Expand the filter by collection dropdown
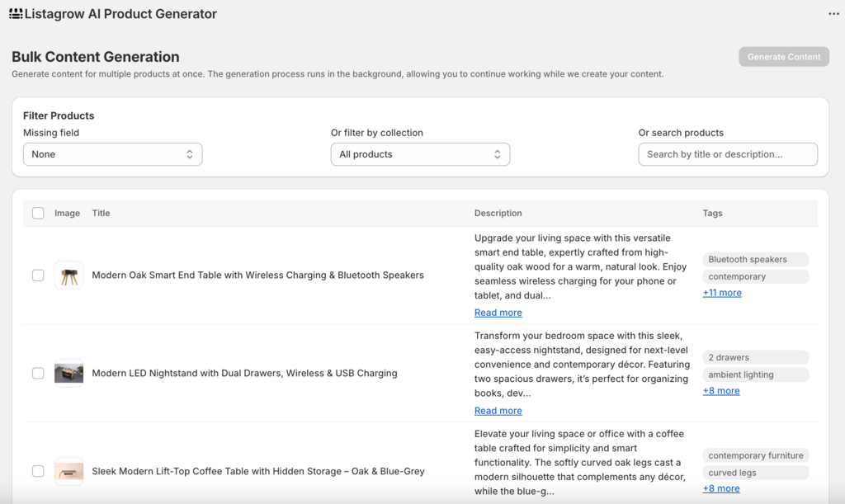The height and width of the screenshot is (504, 845). pos(420,154)
